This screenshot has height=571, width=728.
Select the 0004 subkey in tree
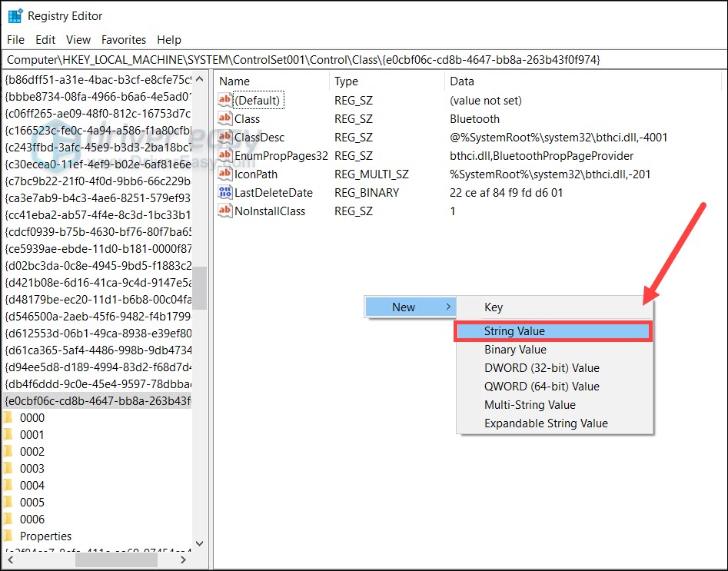tap(32, 486)
